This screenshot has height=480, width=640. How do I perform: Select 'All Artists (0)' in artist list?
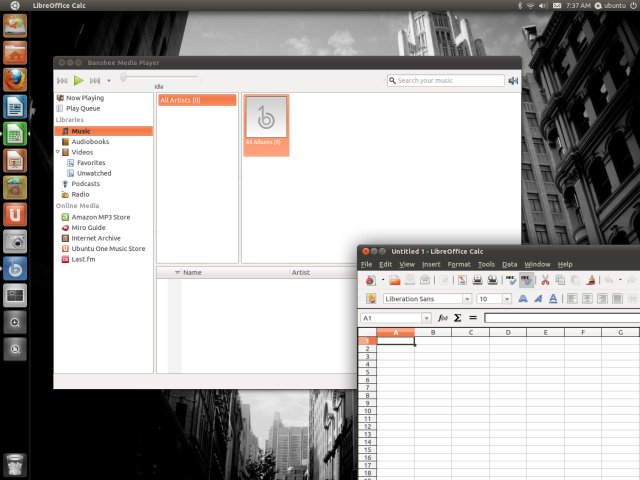click(197, 100)
